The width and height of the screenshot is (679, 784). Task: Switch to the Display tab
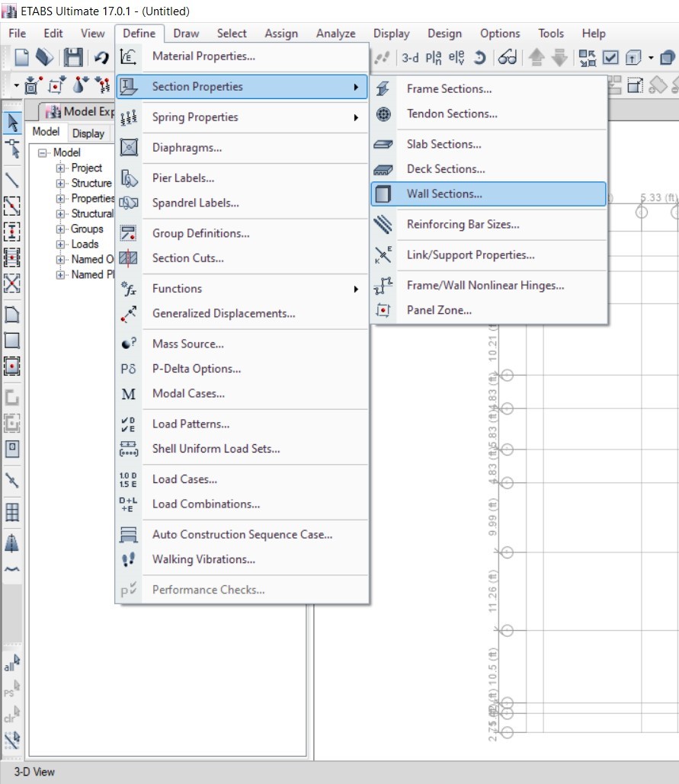pos(88,133)
